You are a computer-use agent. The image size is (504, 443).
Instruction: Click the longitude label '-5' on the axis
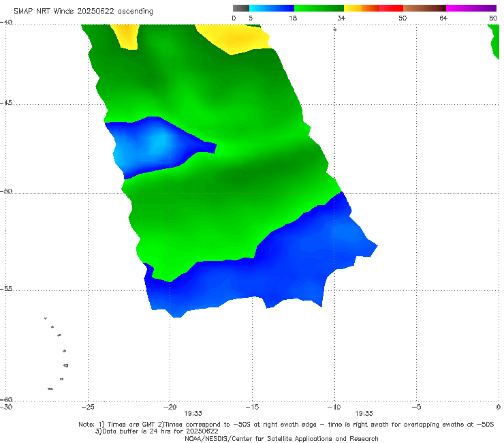(416, 407)
